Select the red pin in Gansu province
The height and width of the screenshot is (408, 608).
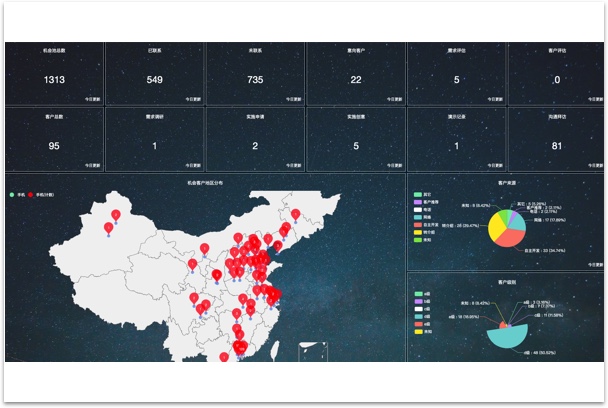[192, 264]
